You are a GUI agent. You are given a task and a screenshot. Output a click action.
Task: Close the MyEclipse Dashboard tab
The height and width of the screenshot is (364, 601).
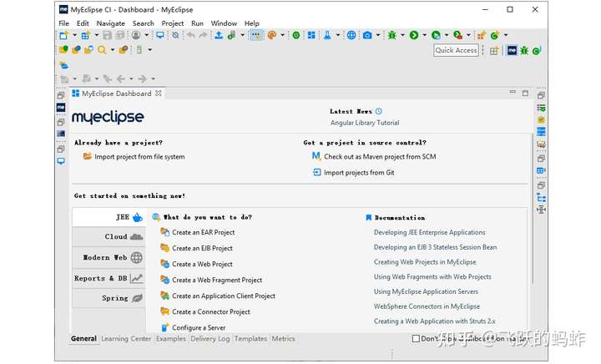pyautogui.click(x=159, y=94)
